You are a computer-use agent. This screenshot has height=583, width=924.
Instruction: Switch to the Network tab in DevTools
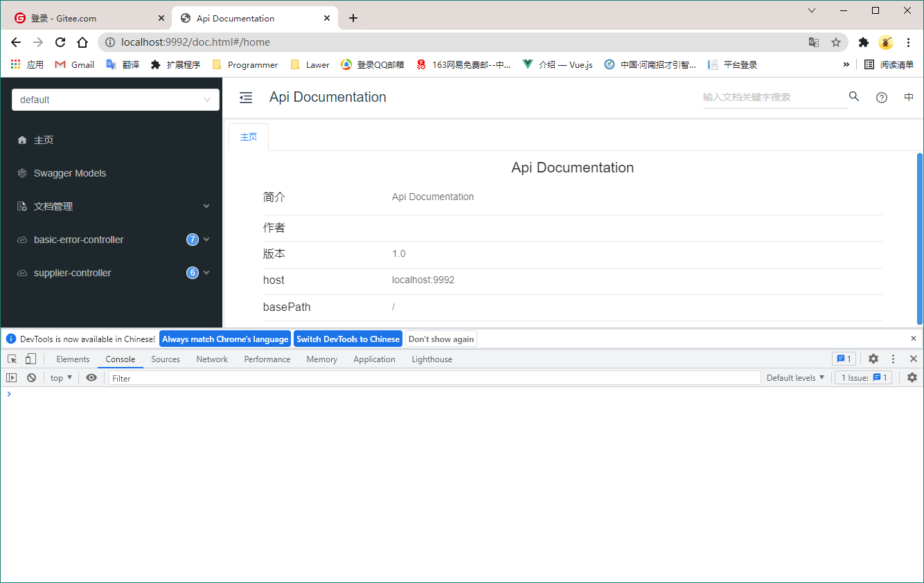212,359
